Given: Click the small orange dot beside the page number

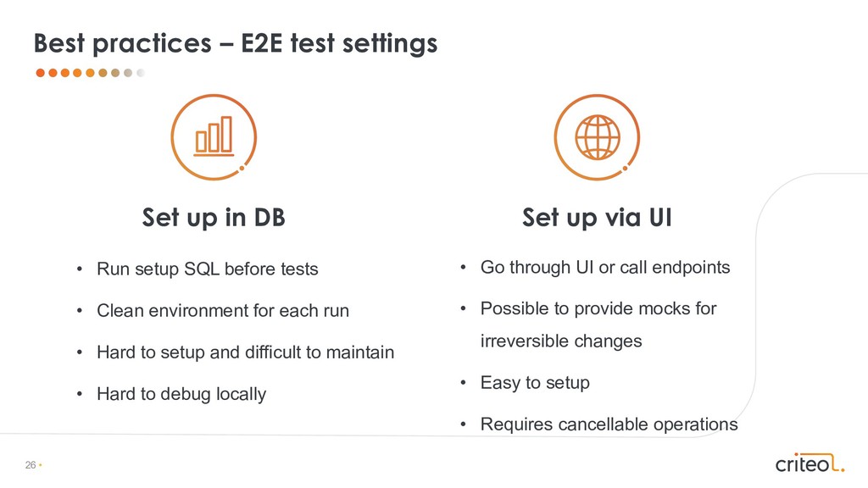Looking at the screenshot, I should coord(40,466).
